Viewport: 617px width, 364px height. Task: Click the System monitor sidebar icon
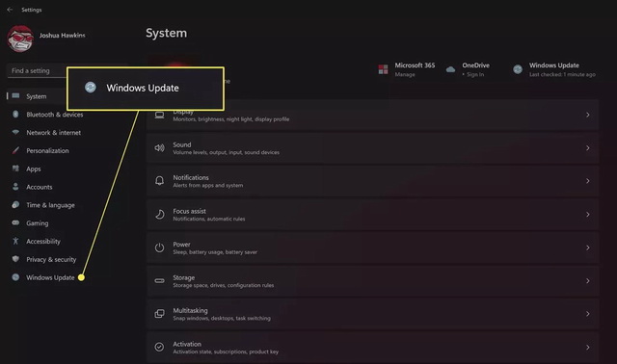coord(15,96)
